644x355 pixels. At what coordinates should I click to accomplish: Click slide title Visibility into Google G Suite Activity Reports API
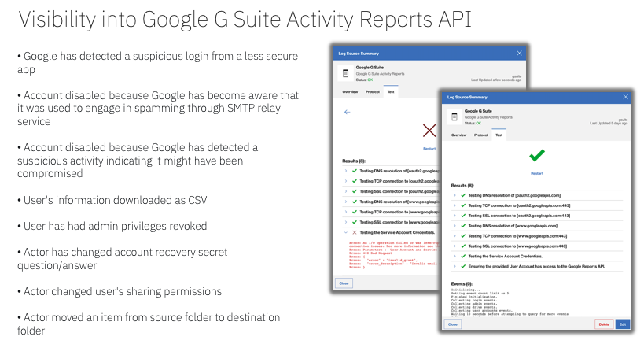coord(245,20)
